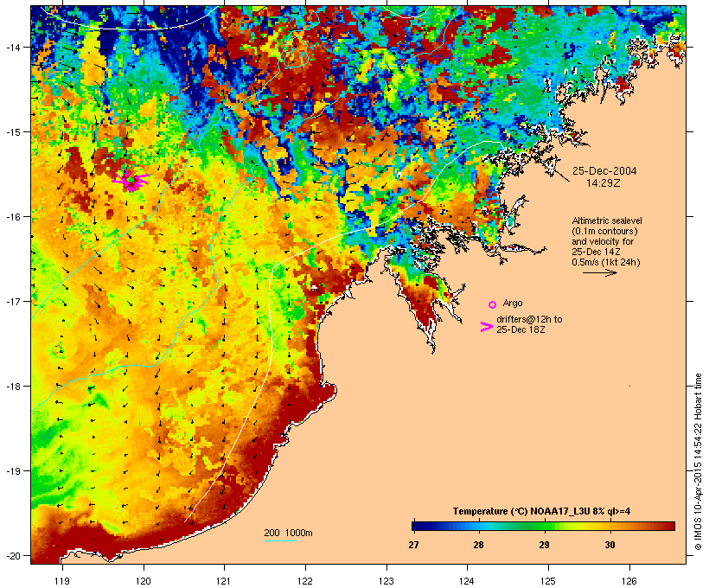Click longitude axis label 122
This screenshot has width=709, height=588.
(305, 581)
